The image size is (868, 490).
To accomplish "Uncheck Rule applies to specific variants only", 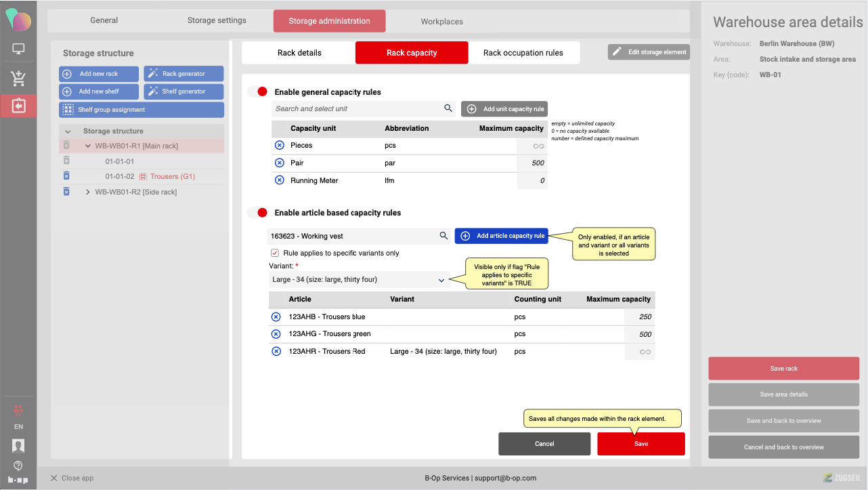I will click(274, 253).
